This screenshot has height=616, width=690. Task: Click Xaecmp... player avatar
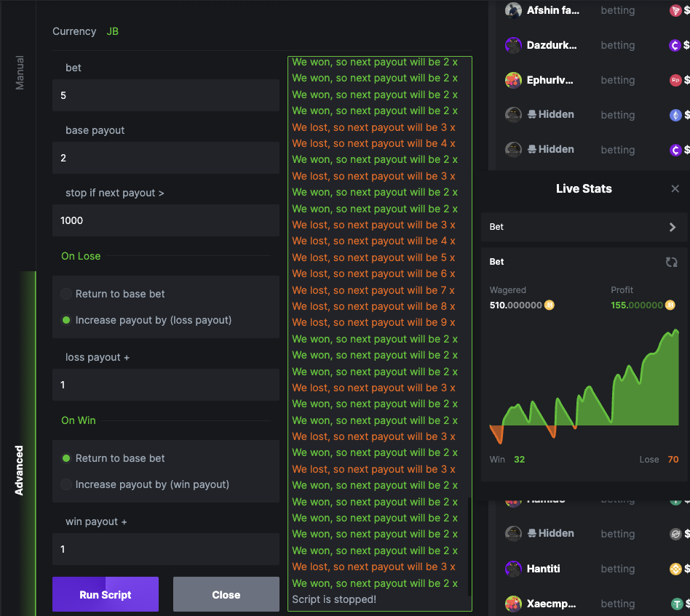click(513, 604)
